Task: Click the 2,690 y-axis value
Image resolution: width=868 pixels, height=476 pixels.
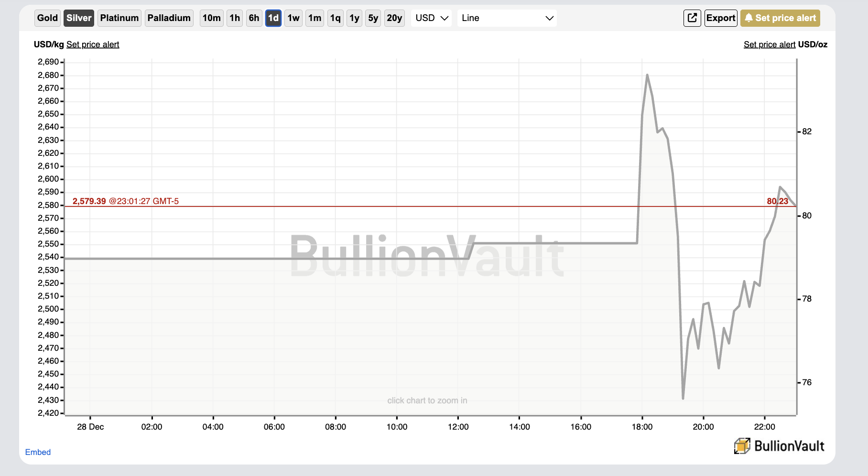Action: tap(48, 62)
